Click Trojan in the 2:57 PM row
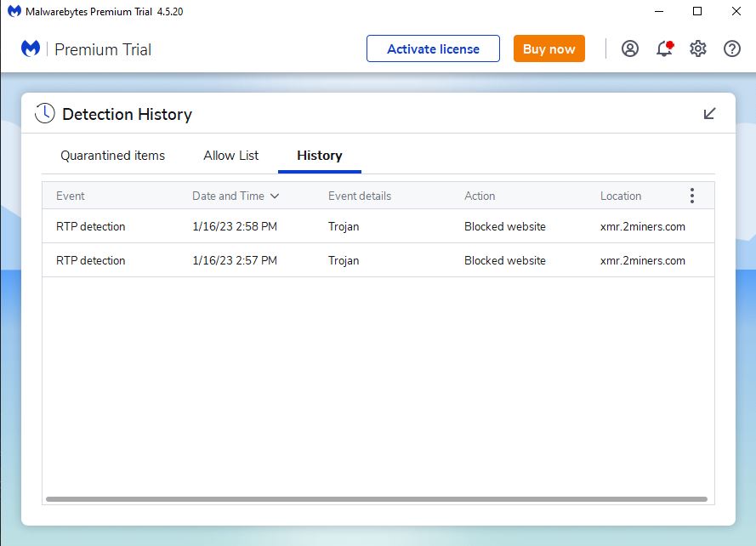This screenshot has height=546, width=756. coord(344,261)
